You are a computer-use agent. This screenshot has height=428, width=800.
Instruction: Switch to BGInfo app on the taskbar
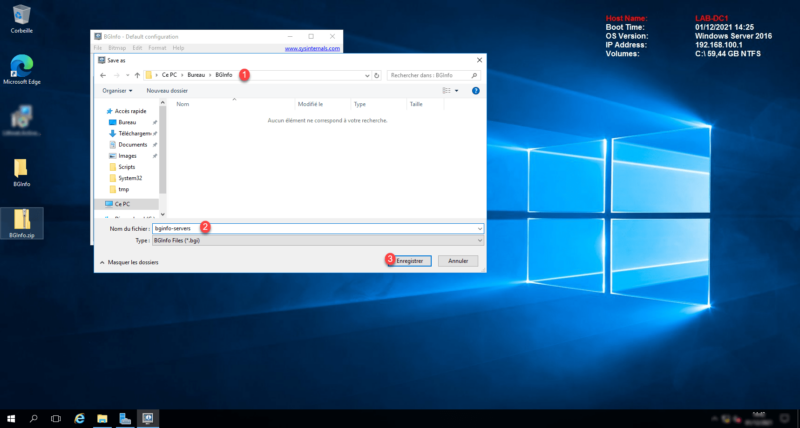pos(148,419)
